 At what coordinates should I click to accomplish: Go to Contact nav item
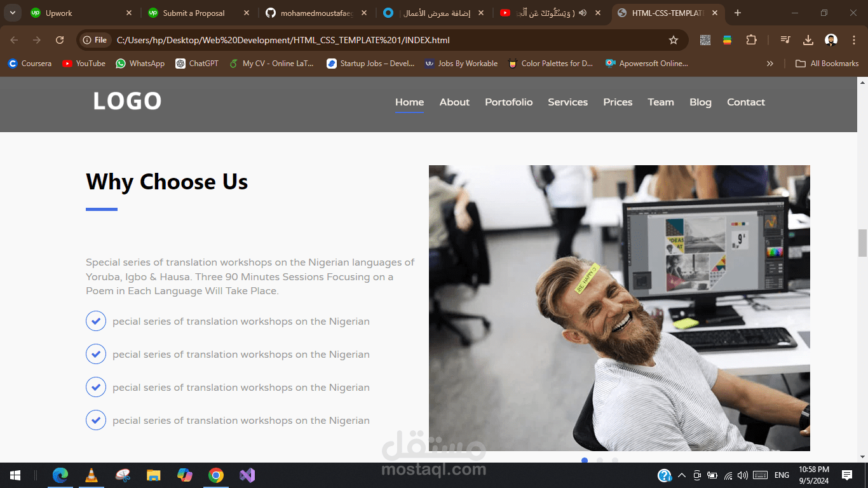[746, 102]
